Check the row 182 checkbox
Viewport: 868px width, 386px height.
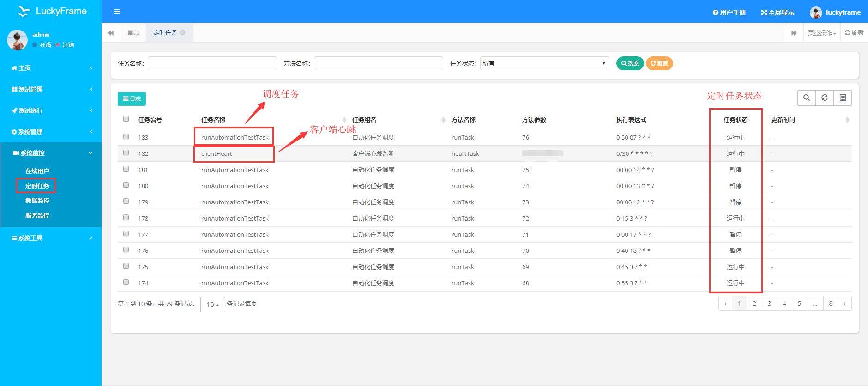coord(126,153)
